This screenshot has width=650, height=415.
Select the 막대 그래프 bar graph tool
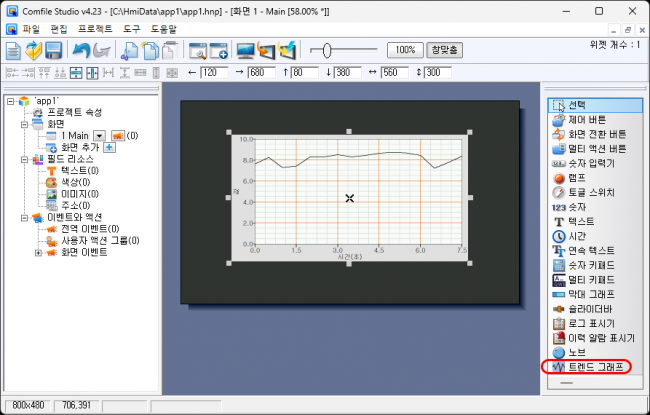click(589, 294)
